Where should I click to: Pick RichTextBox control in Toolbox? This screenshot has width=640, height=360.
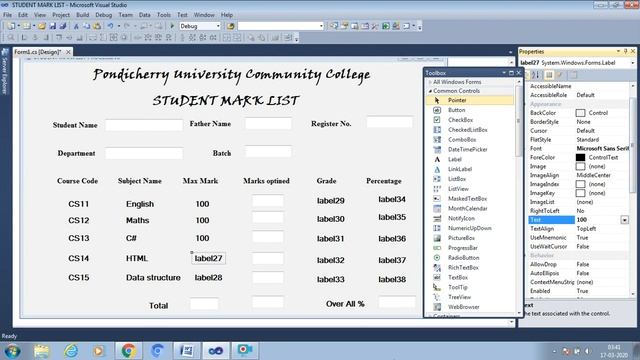point(463,267)
